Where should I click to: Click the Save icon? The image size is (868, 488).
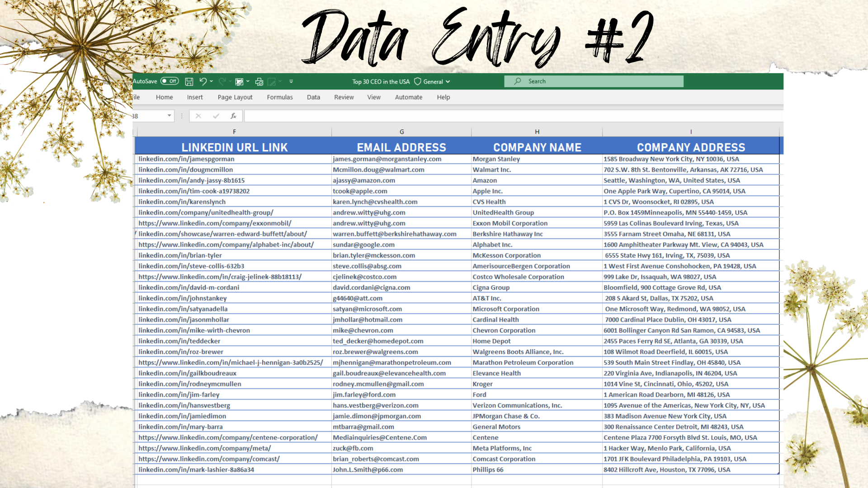pyautogui.click(x=189, y=82)
